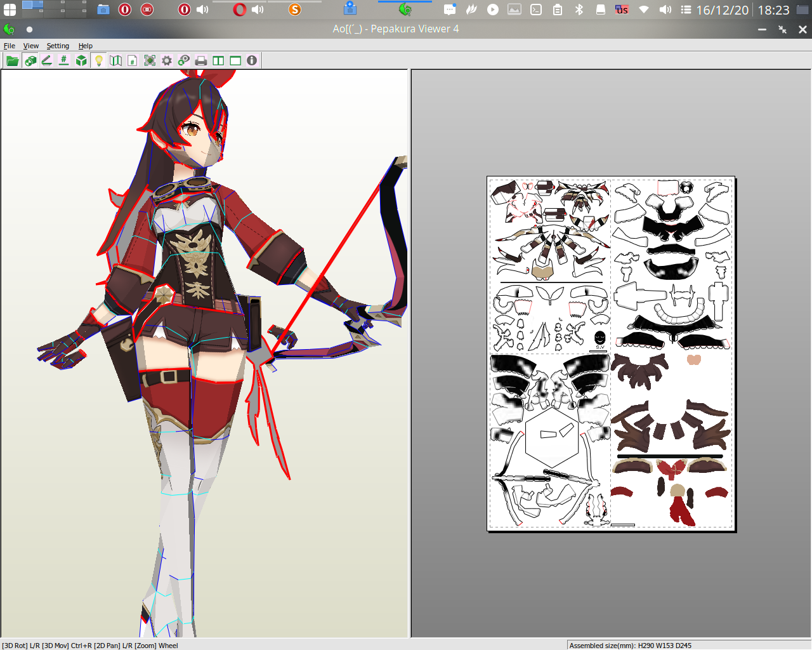The width and height of the screenshot is (812, 650).
Task: Toggle the 3D model solid view
Action: [x=81, y=60]
